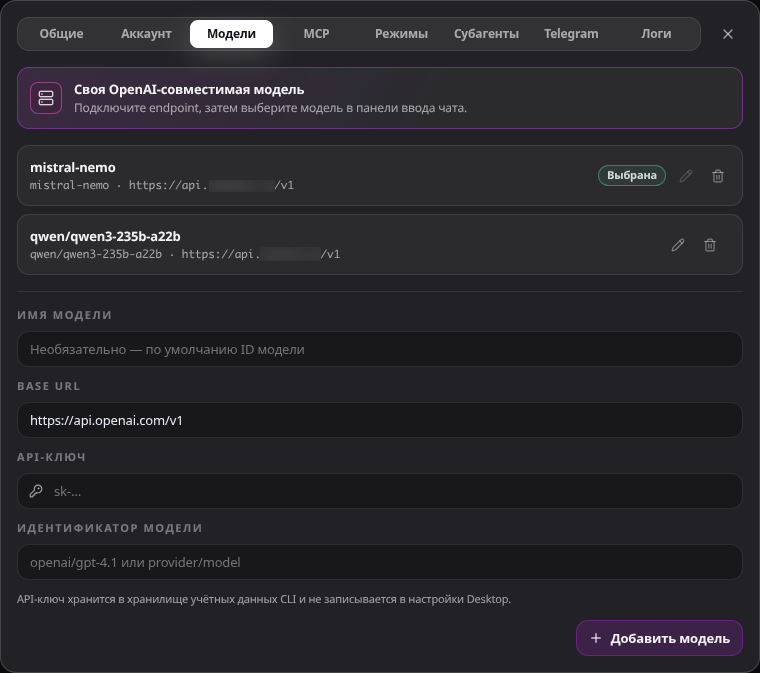Click the ИДЕНТИФИКАТОР МОДЕЛИ label
The image size is (760, 673).
pos(110,528)
